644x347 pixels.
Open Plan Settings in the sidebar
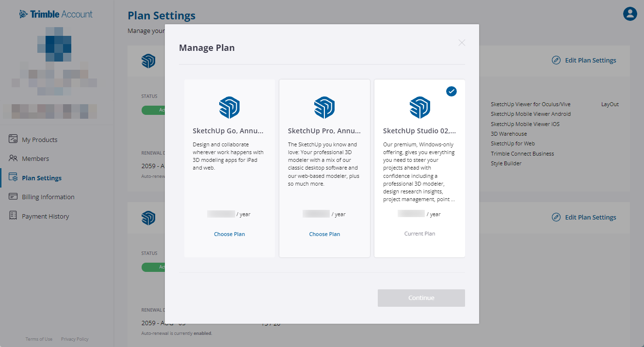tap(42, 178)
